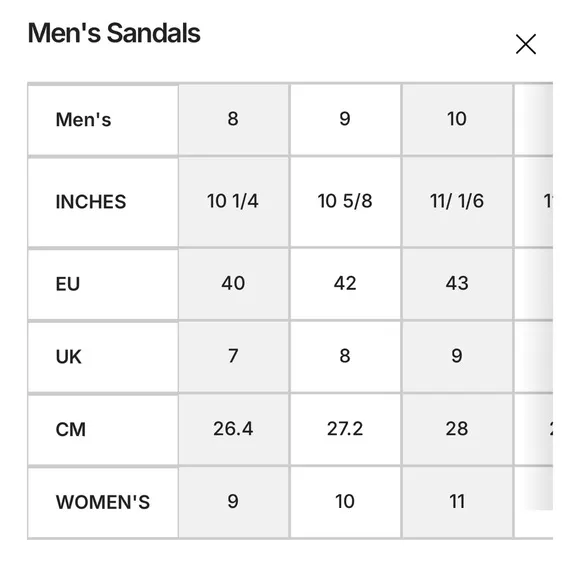
Task: Click the UK row label
Action: pos(103,357)
